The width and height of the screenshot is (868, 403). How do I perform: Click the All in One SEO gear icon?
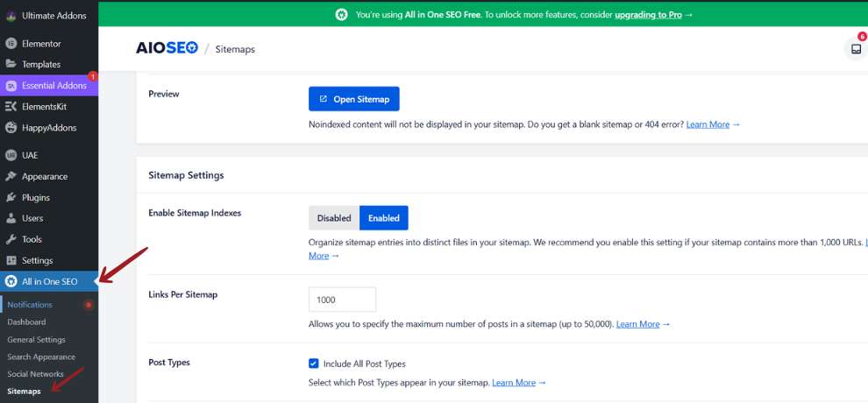point(11,282)
